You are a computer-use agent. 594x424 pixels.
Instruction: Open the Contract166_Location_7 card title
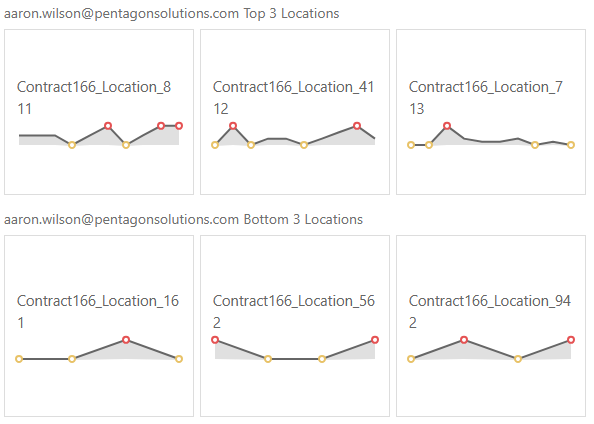486,87
